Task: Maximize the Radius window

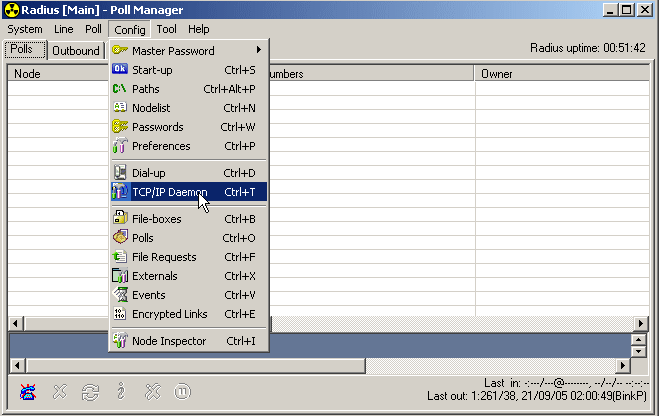Action: click(x=627, y=10)
